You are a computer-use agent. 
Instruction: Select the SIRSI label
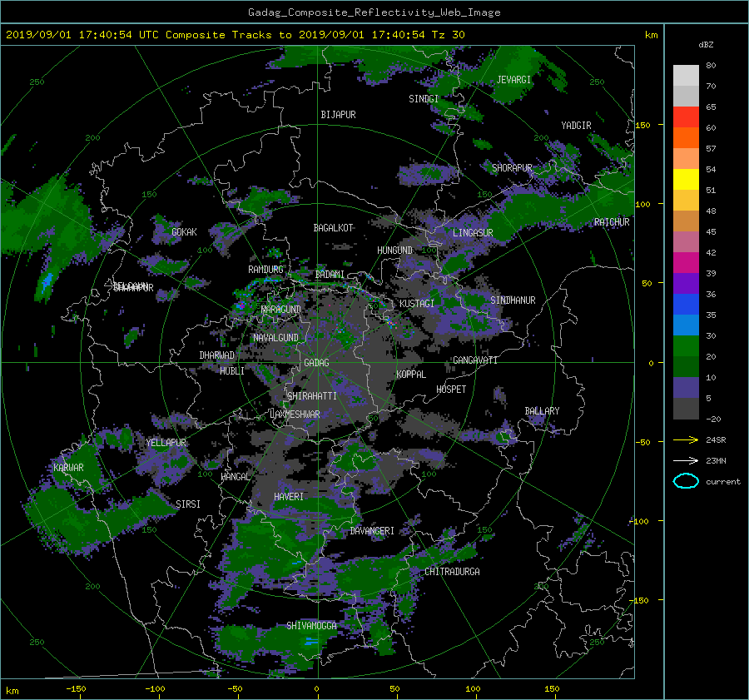[x=188, y=504]
